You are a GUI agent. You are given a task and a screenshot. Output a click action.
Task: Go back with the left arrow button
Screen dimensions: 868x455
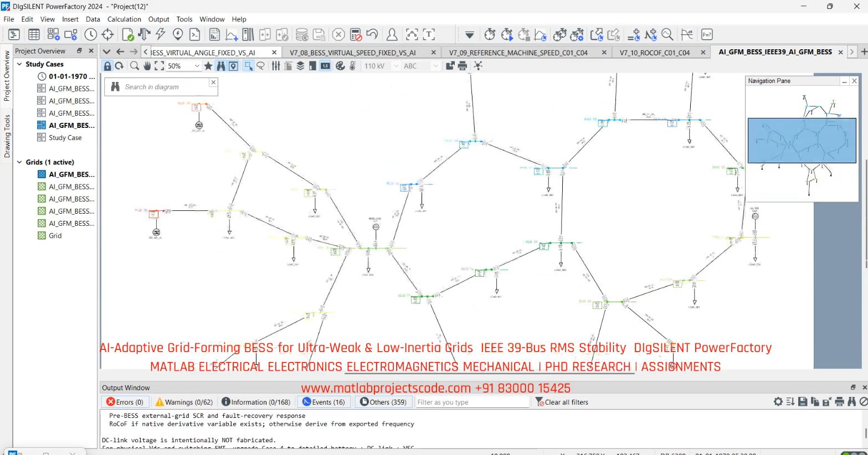pos(120,51)
